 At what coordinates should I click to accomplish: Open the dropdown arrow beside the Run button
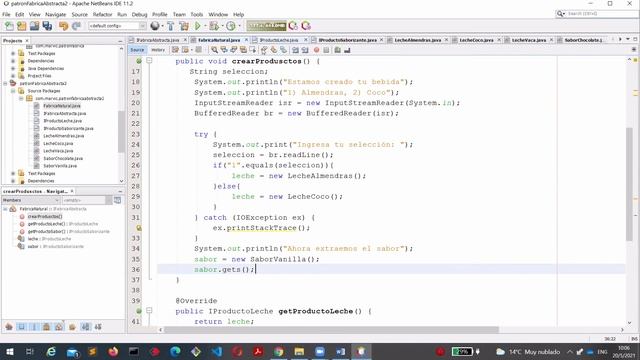204,26
